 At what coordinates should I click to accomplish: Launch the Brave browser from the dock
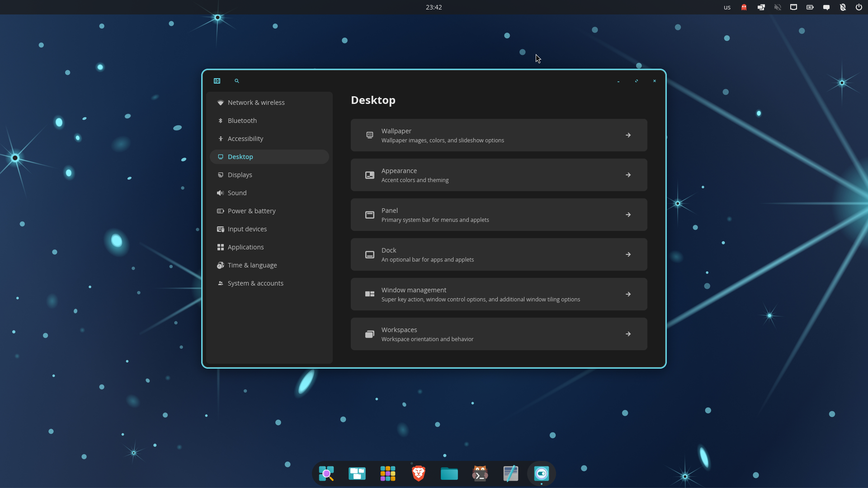(419, 474)
